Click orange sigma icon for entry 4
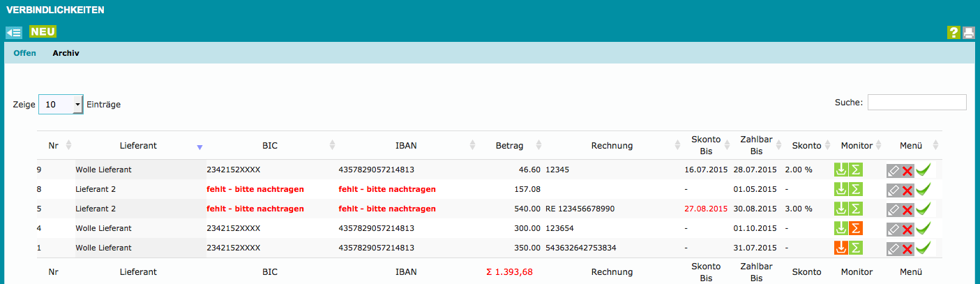Viewport: 980px width, 284px height. click(856, 228)
